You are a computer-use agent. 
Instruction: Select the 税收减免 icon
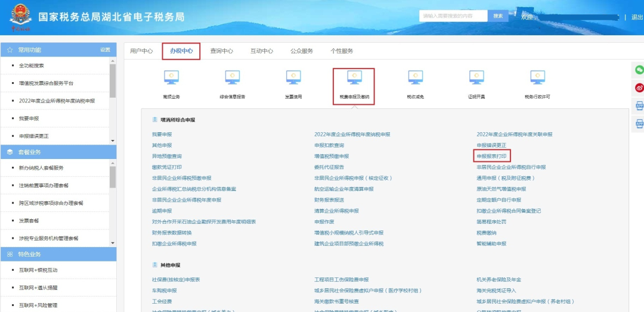point(415,77)
